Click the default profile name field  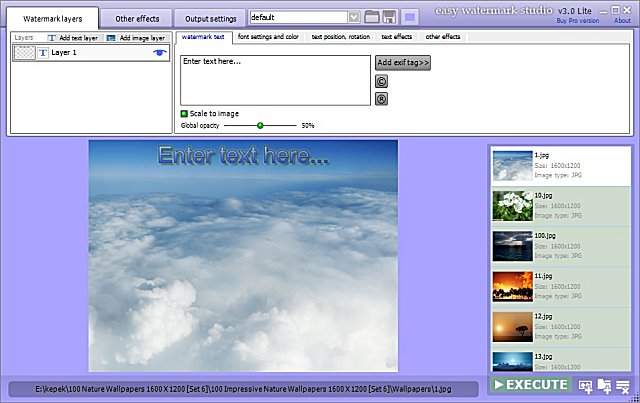click(x=299, y=17)
